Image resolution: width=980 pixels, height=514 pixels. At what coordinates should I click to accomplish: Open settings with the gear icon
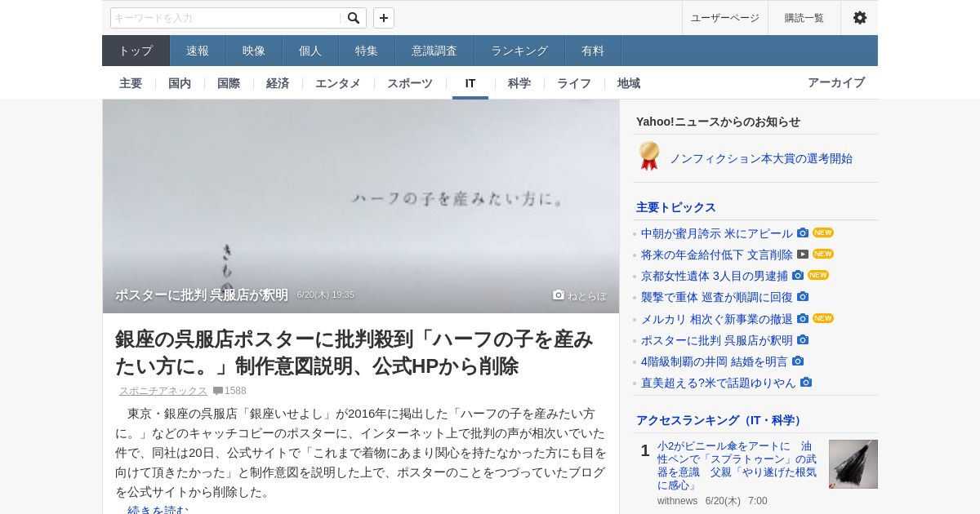(x=860, y=18)
